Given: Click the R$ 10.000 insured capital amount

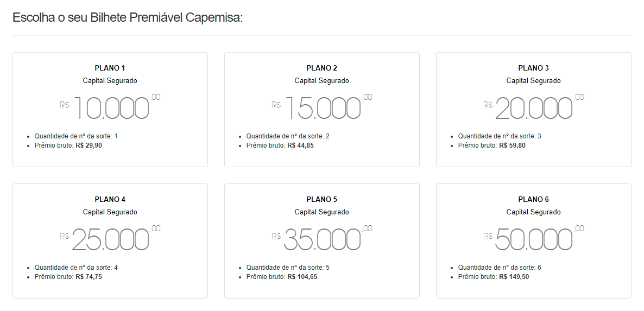Looking at the screenshot, I should [110, 107].
